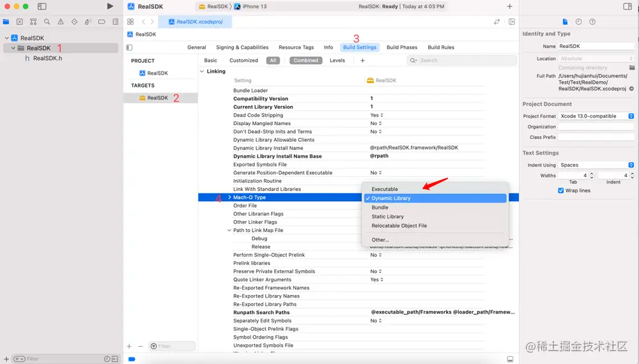Switch to Levels view

337,60
